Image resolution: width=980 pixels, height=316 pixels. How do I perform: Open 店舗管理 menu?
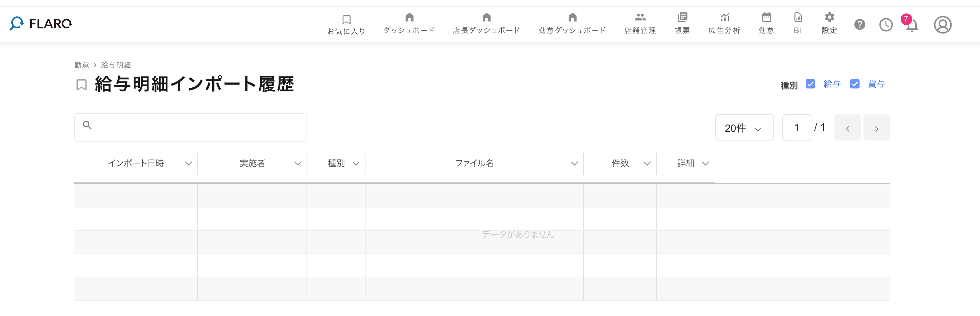tap(640, 24)
